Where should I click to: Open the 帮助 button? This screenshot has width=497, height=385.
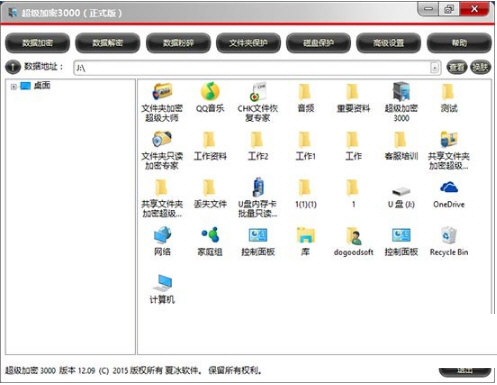click(459, 43)
